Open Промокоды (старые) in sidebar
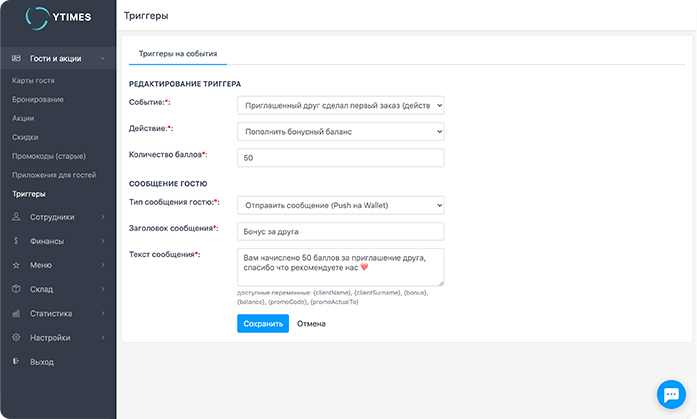697x419 pixels. click(x=46, y=156)
